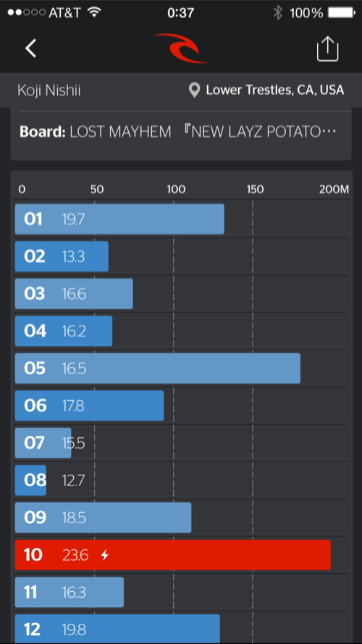Select wave 01 bar with 19.7
The image size is (362, 644).
click(x=119, y=219)
